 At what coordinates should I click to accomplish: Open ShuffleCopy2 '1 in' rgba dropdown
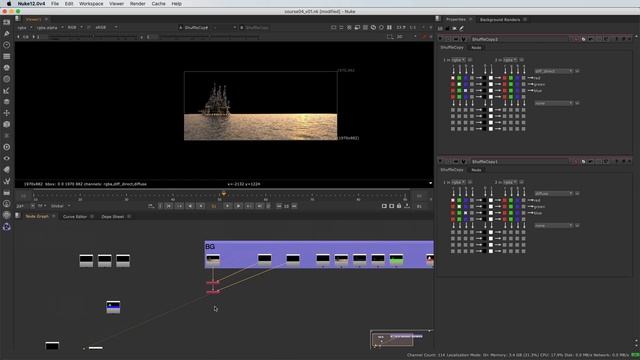click(x=458, y=60)
